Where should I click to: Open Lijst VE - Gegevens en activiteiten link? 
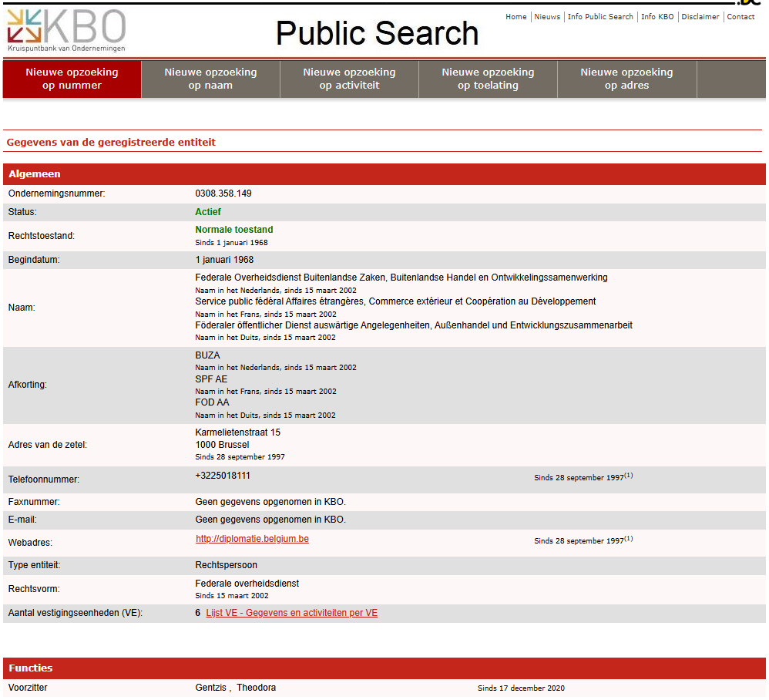[291, 613]
